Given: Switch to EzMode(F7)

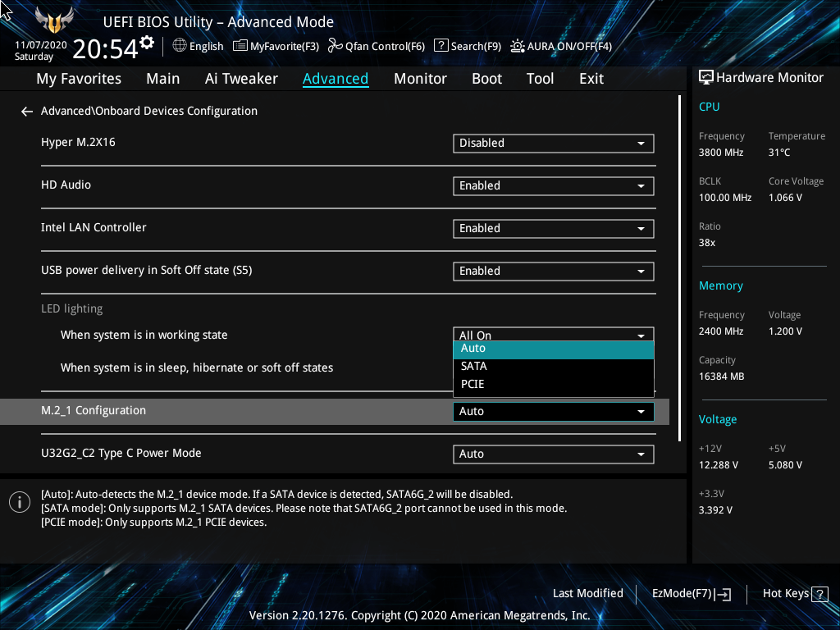Looking at the screenshot, I should tap(691, 594).
